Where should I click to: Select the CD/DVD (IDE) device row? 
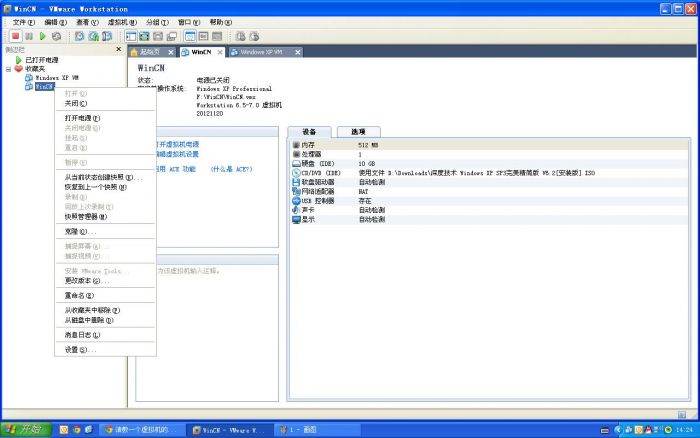[489, 173]
